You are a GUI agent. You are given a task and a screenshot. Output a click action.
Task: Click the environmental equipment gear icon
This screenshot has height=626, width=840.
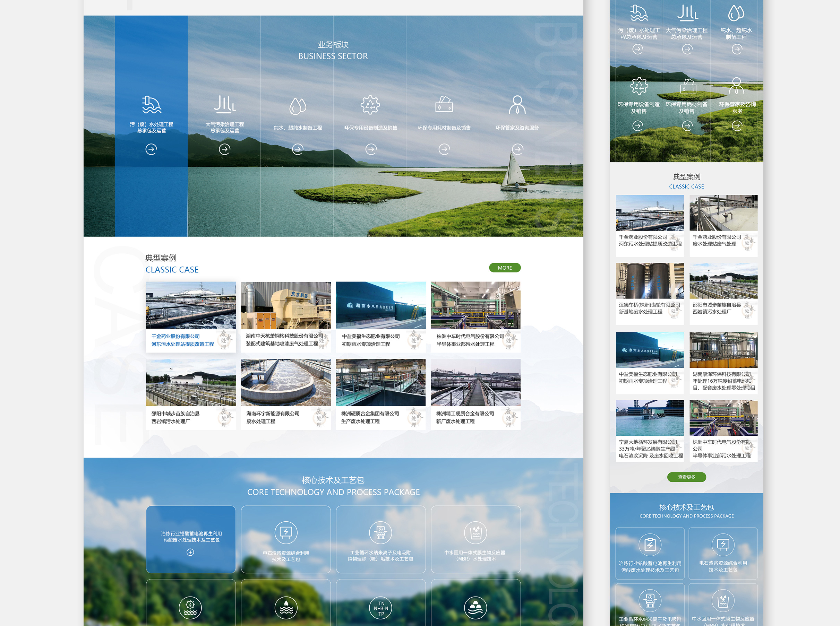[370, 105]
